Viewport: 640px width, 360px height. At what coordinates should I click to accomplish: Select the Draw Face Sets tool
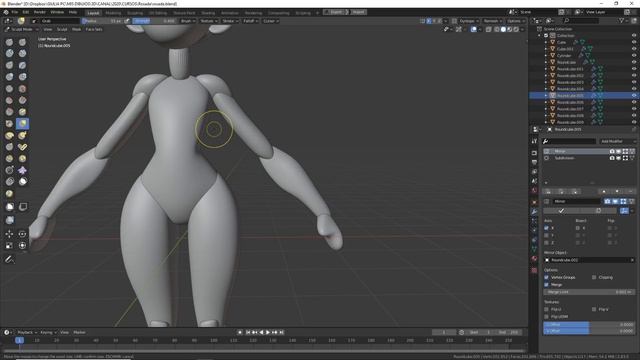9,194
